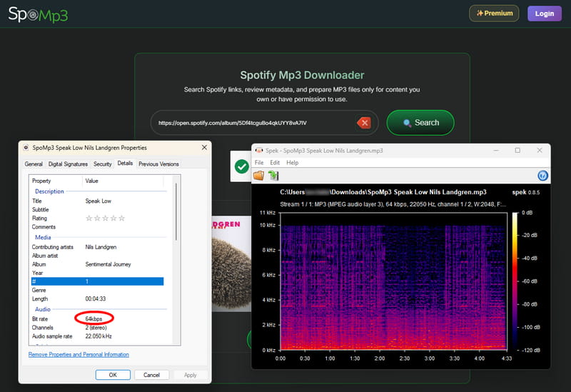Select the Title value 'Speak Low'
The image size is (571, 392).
coord(98,201)
